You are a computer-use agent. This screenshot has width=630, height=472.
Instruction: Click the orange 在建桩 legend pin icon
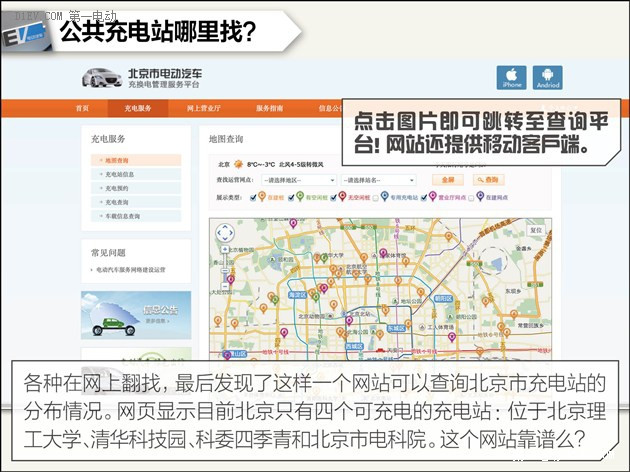(262, 196)
